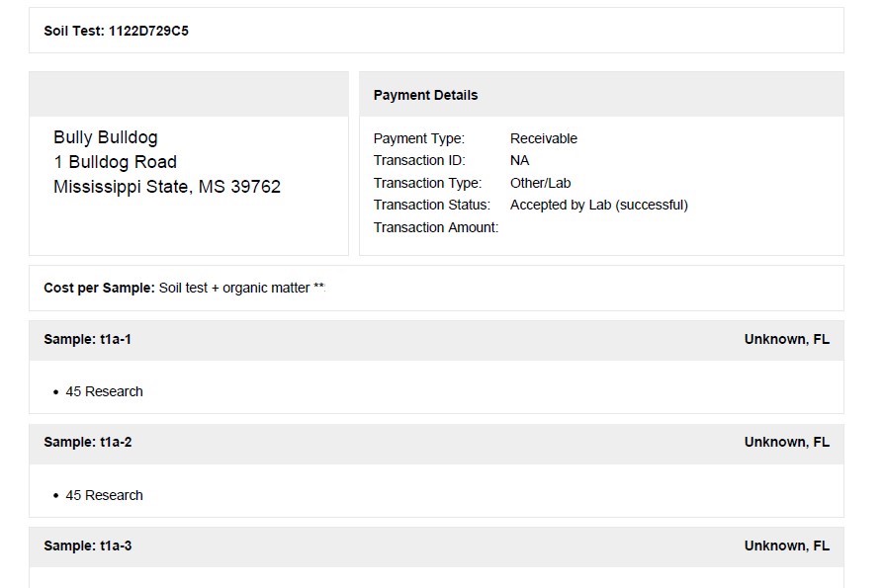The height and width of the screenshot is (588, 885).
Task: Select the Transaction ID value NA
Action: click(x=519, y=161)
